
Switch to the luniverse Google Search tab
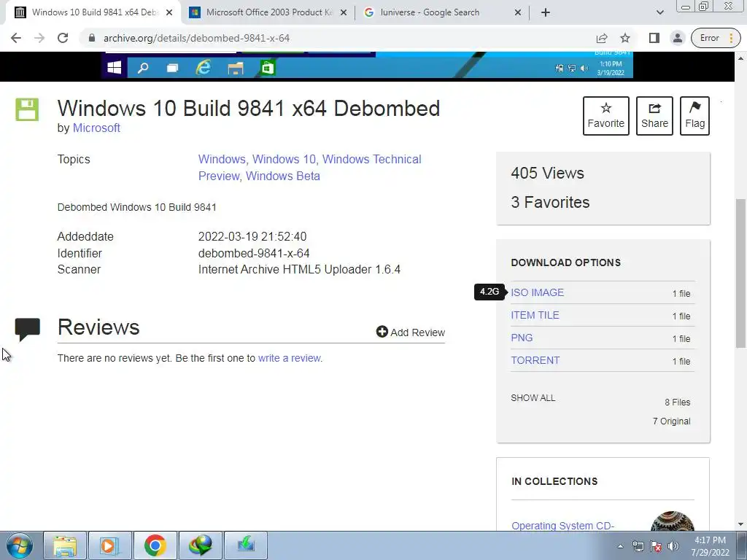coord(442,12)
